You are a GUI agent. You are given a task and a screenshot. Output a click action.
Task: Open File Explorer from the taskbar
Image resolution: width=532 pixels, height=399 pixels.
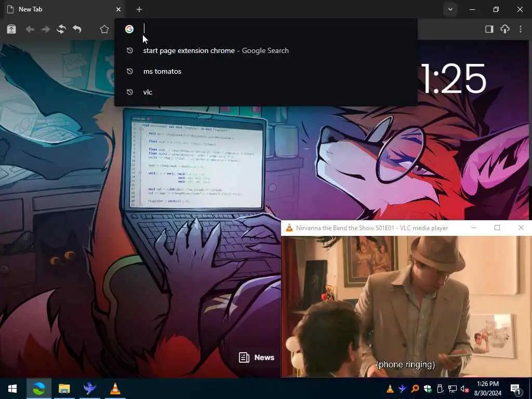64,389
